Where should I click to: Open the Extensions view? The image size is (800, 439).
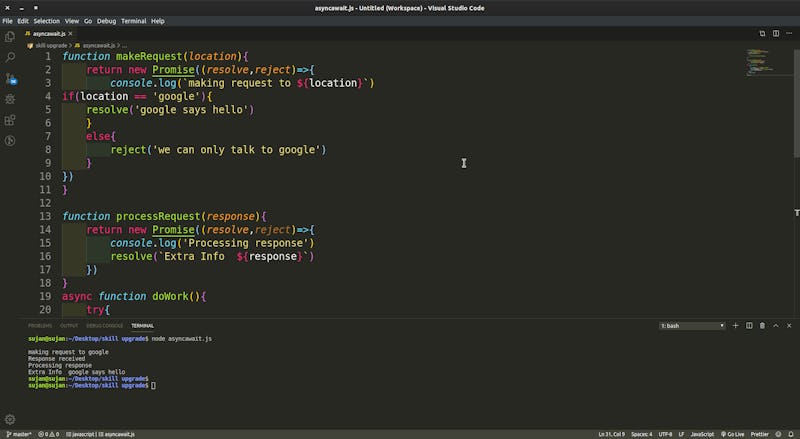10,120
